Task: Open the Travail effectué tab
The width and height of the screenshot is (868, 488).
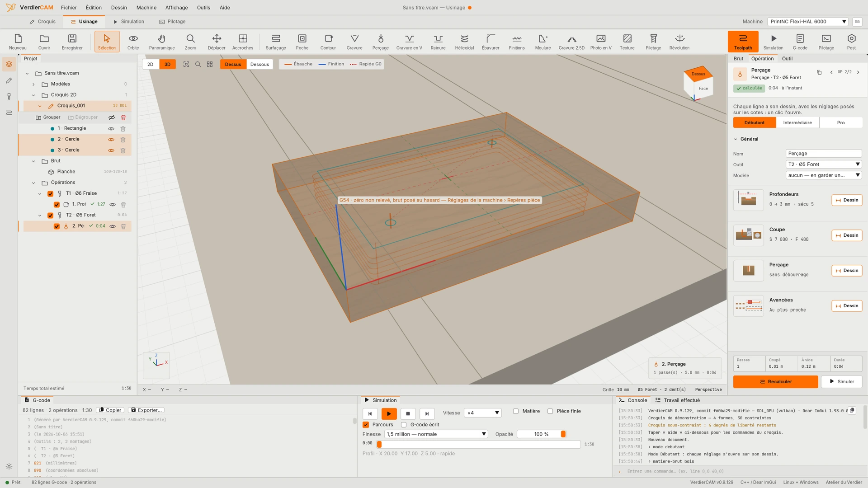Action: pyautogui.click(x=677, y=400)
